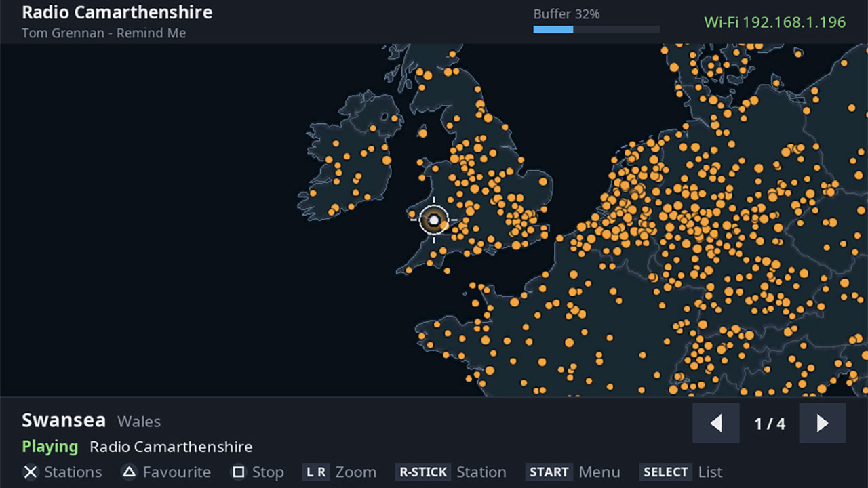Click 'Radio Camarthenshire' beside Playing status
Image resolution: width=868 pixels, height=488 pixels.
(171, 447)
